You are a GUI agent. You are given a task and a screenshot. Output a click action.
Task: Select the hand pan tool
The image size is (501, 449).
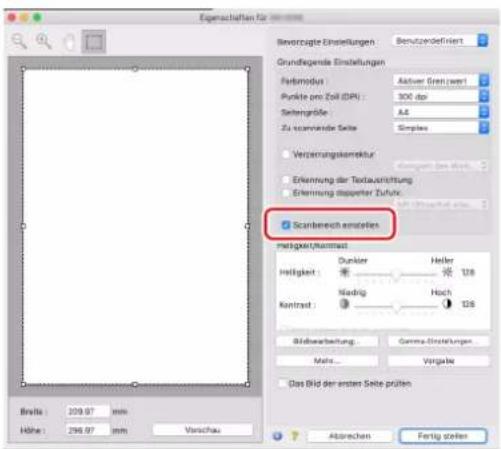[x=69, y=42]
